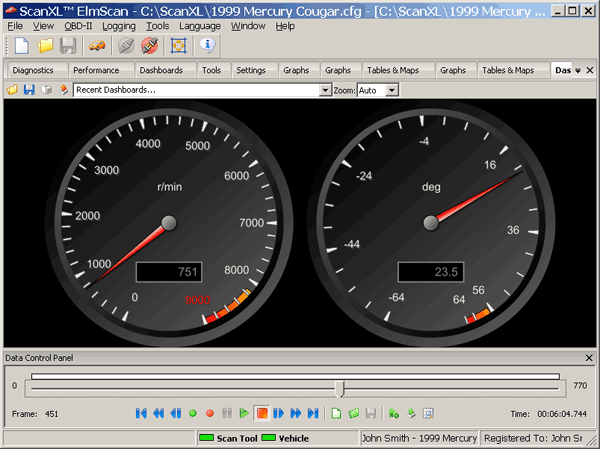Viewport: 600px width, 449px height.
Task: Click the red record button
Action: click(210, 412)
